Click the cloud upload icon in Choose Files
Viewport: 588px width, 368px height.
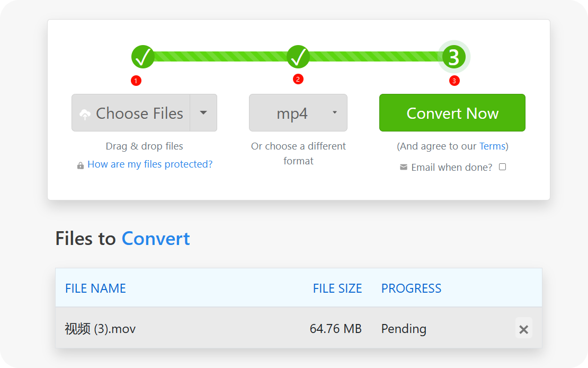(x=85, y=114)
